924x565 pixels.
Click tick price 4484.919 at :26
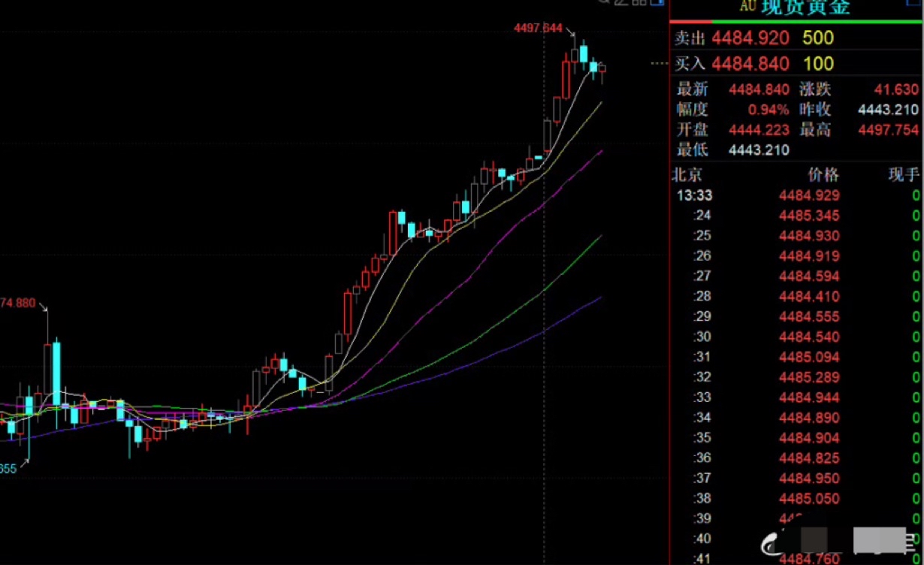click(809, 256)
